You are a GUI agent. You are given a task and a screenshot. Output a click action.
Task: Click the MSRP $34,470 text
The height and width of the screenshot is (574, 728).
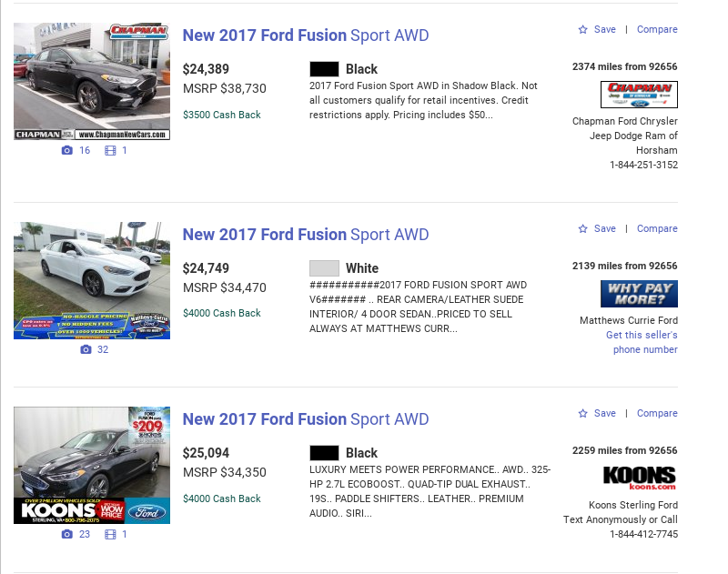click(x=225, y=287)
